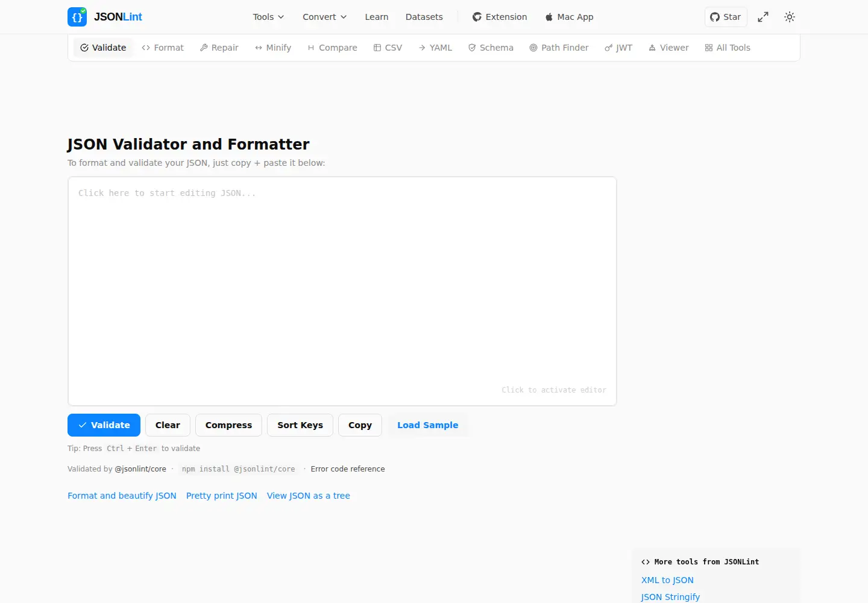Toggle fullscreen with the expand arrows icon
The image size is (868, 603).
pyautogui.click(x=763, y=17)
